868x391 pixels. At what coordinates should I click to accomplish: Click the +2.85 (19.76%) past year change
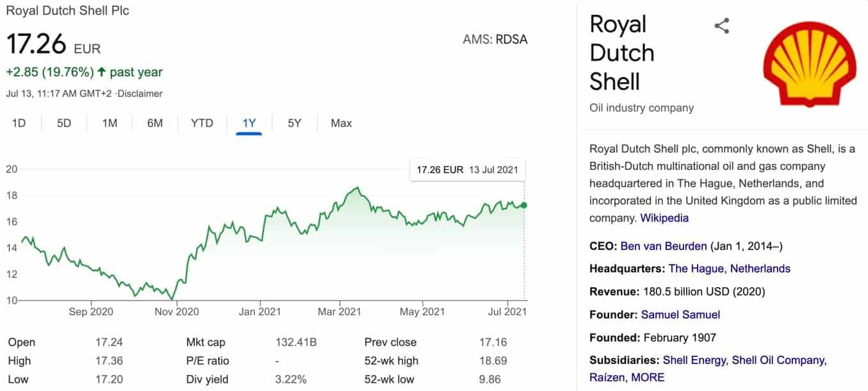84,72
